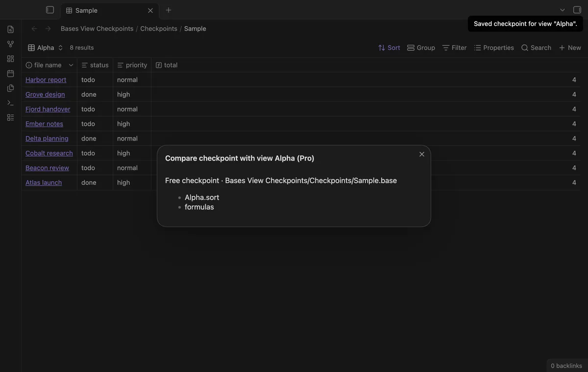
Task: Click the Free checkpoint path text
Action: click(281, 181)
